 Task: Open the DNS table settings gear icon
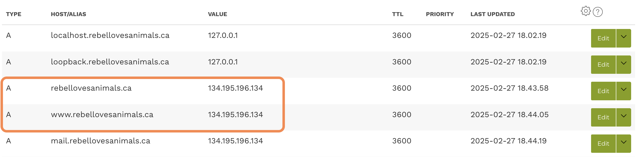(x=585, y=11)
